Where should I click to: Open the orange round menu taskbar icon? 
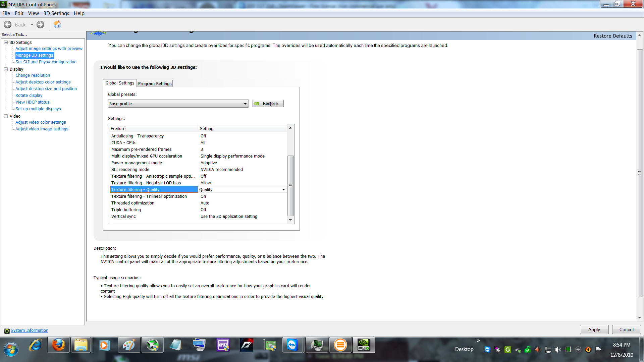[x=340, y=345]
